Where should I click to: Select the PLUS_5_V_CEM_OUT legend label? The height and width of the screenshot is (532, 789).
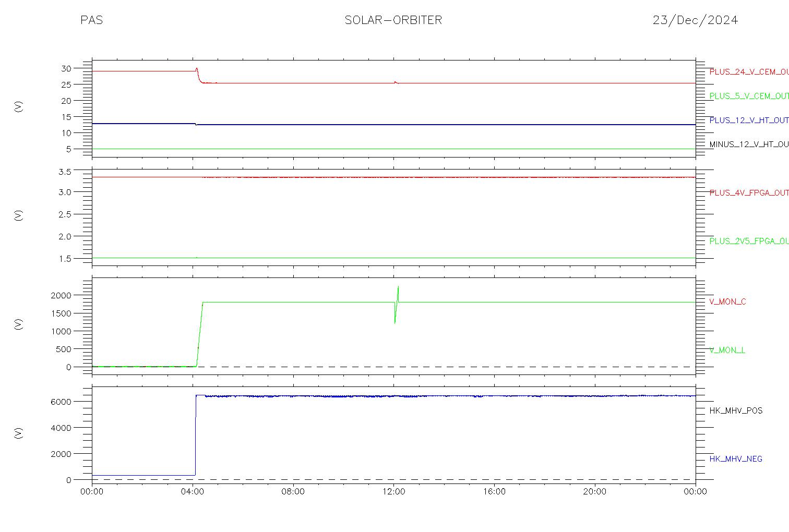coord(749,96)
